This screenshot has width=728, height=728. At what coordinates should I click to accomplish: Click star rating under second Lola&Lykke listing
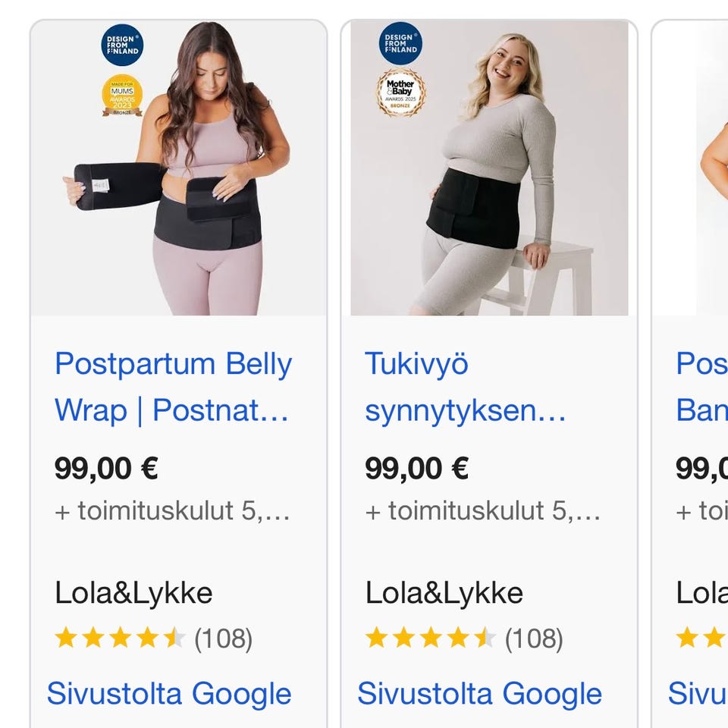tap(431, 639)
